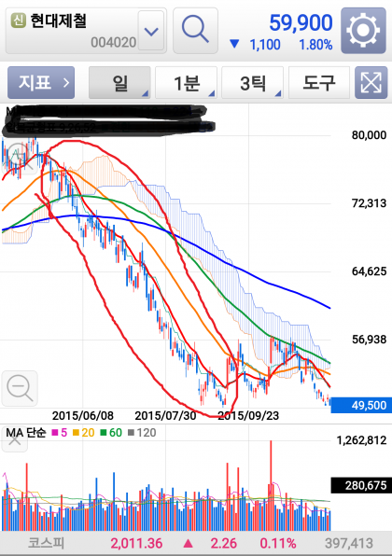Select the 일 daily period tab

[x=119, y=83]
